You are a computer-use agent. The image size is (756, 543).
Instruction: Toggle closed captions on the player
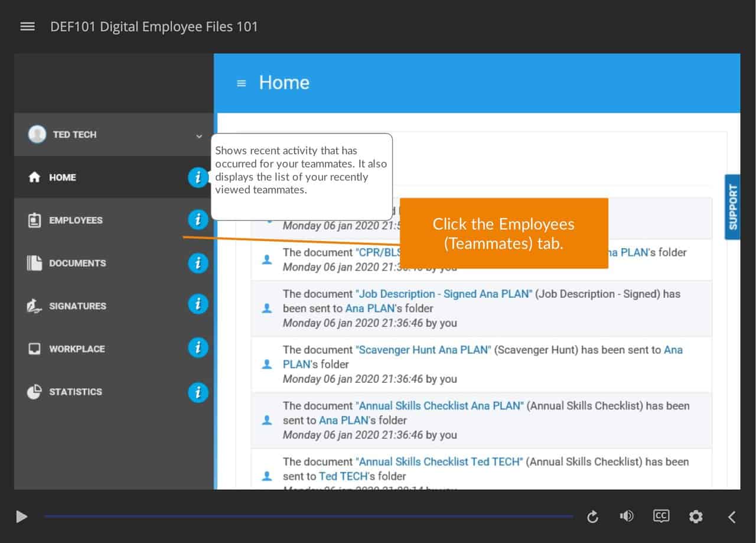pyautogui.click(x=661, y=516)
